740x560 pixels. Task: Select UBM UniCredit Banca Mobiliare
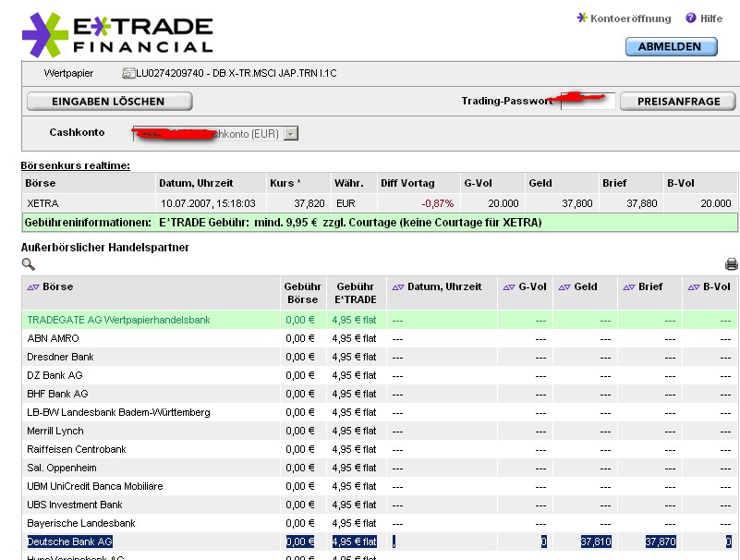[95, 486]
